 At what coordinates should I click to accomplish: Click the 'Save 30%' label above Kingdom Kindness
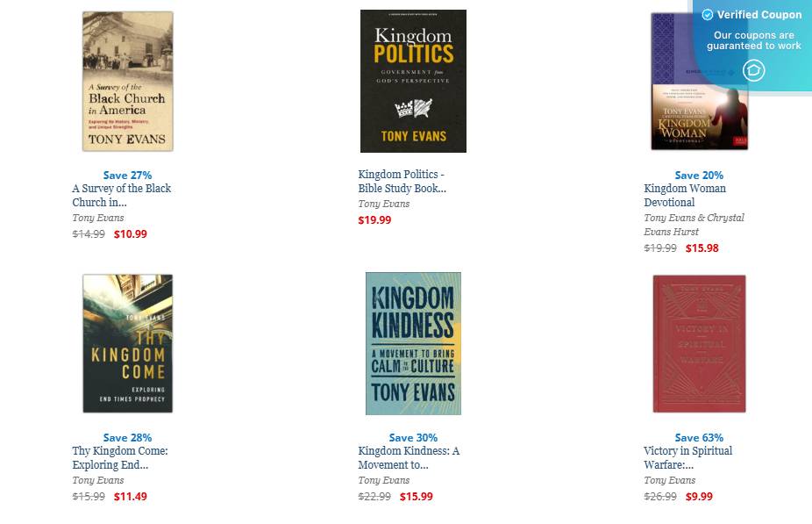point(413,437)
